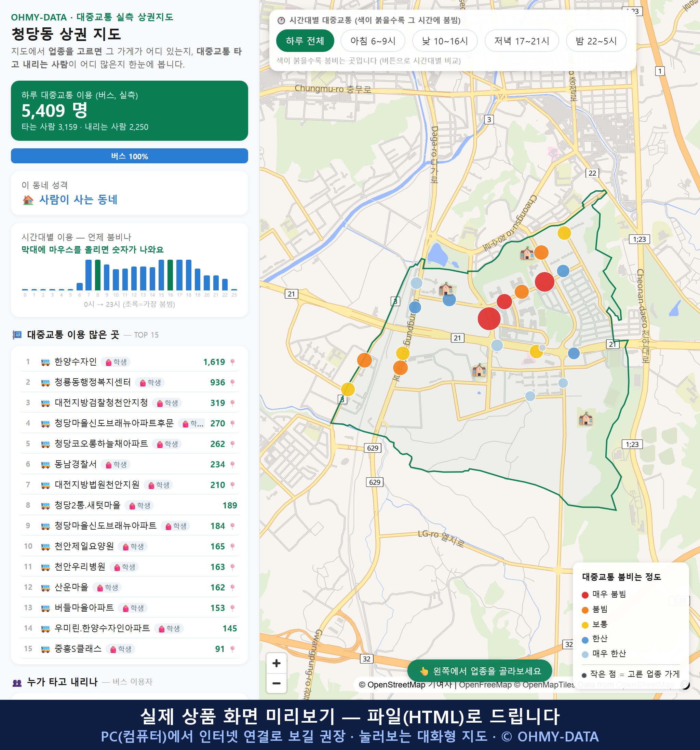Image resolution: width=700 pixels, height=750 pixels.
Task: Click the house icon beside 사람이 사는 동네
Action: (28, 200)
